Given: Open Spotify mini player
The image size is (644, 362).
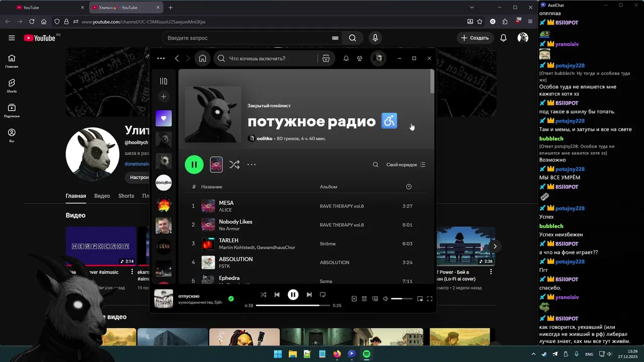Looking at the screenshot, I should click(420, 299).
